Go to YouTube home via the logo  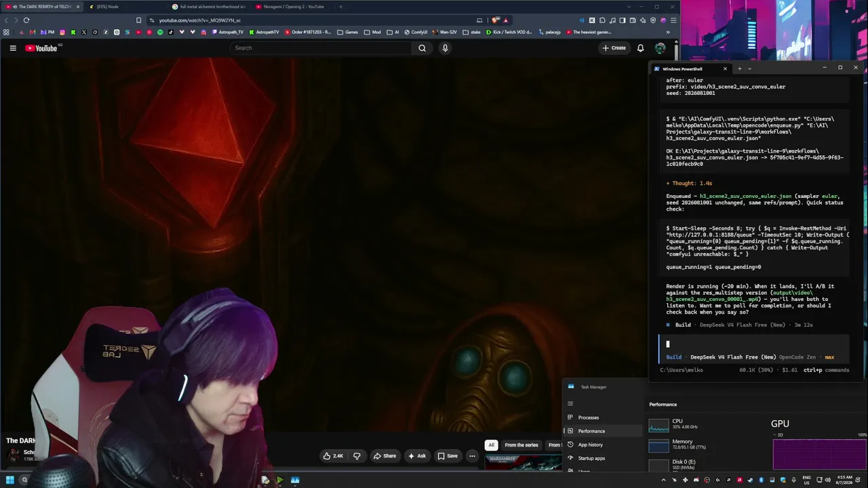coord(42,48)
